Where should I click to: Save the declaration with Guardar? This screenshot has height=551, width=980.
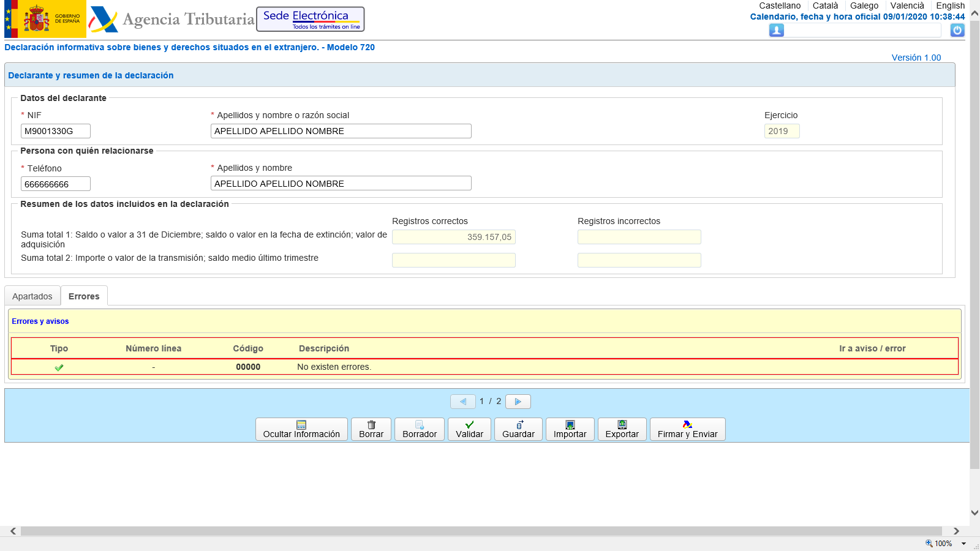click(518, 429)
